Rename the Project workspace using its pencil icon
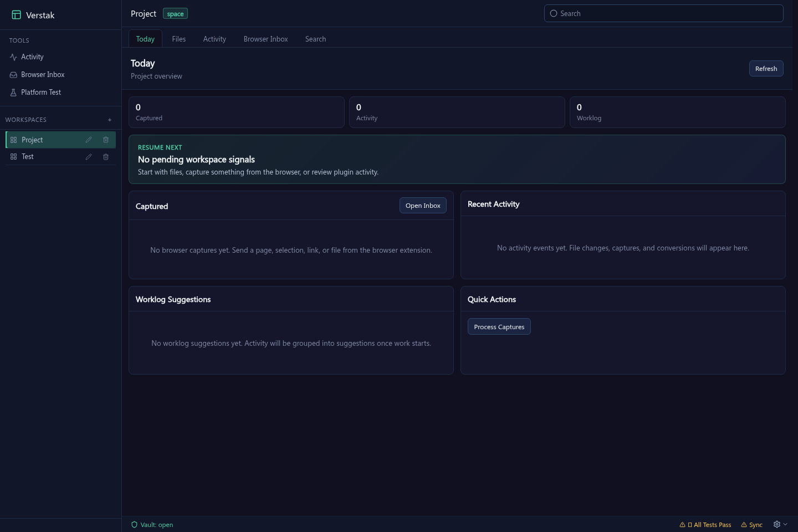The height and width of the screenshot is (532, 798). pyautogui.click(x=89, y=140)
